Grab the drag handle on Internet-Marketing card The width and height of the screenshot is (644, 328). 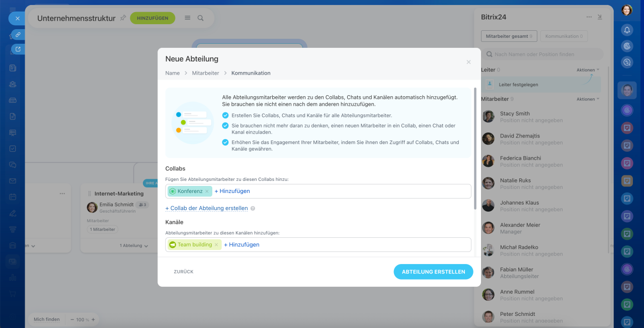(90, 193)
